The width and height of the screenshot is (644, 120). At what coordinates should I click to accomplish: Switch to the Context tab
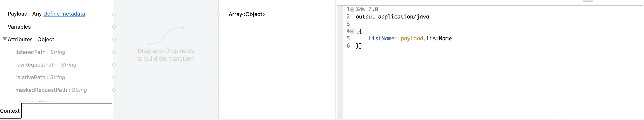(x=10, y=111)
